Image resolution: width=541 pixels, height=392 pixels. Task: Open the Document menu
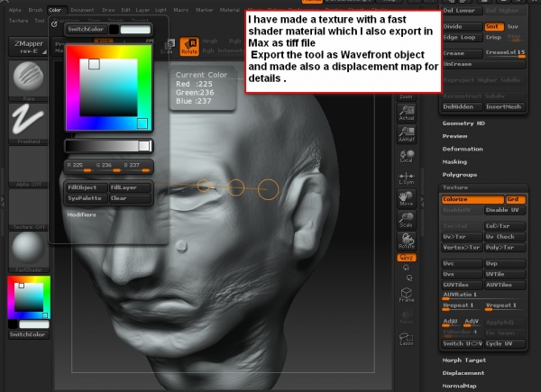point(82,10)
